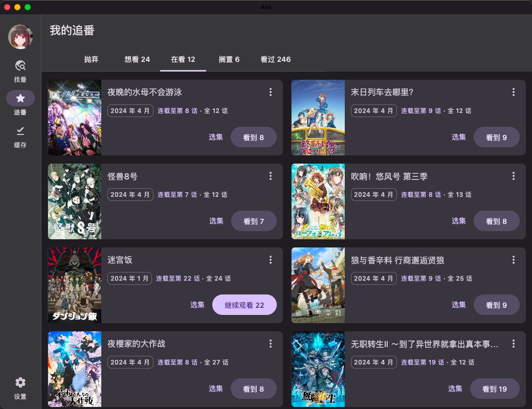This screenshot has height=409, width=532.
Task: Open options menu for 无职转生II card
Action: point(514,344)
